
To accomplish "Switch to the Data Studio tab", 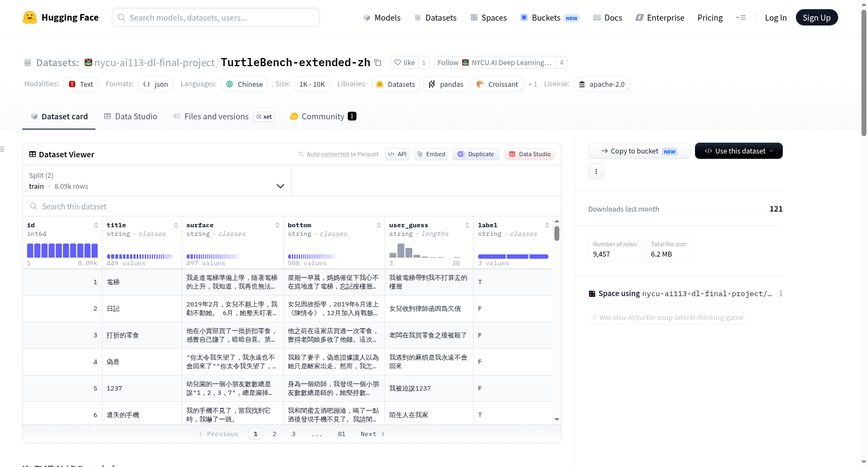I will click(131, 116).
